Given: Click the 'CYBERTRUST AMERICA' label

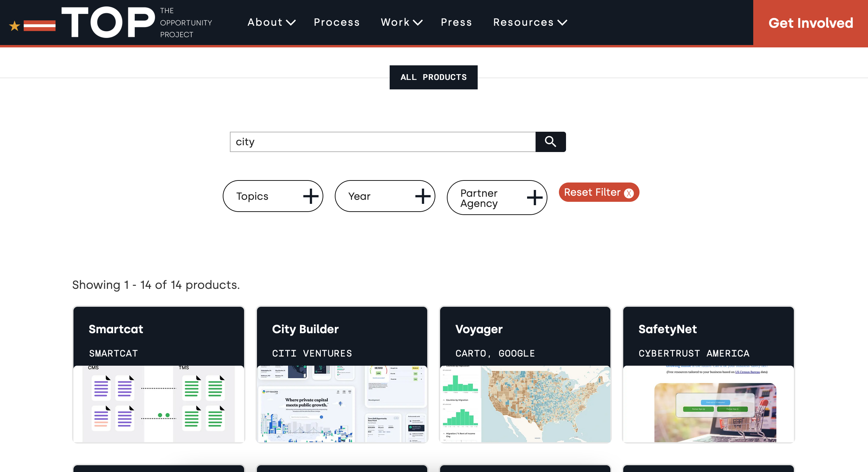Looking at the screenshot, I should coord(694,353).
